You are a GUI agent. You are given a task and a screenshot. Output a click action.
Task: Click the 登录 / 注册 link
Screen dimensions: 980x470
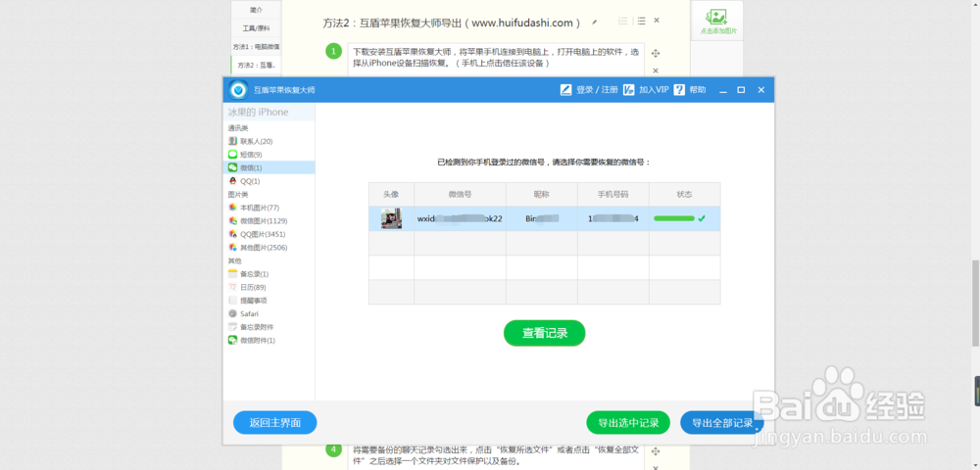click(x=597, y=90)
